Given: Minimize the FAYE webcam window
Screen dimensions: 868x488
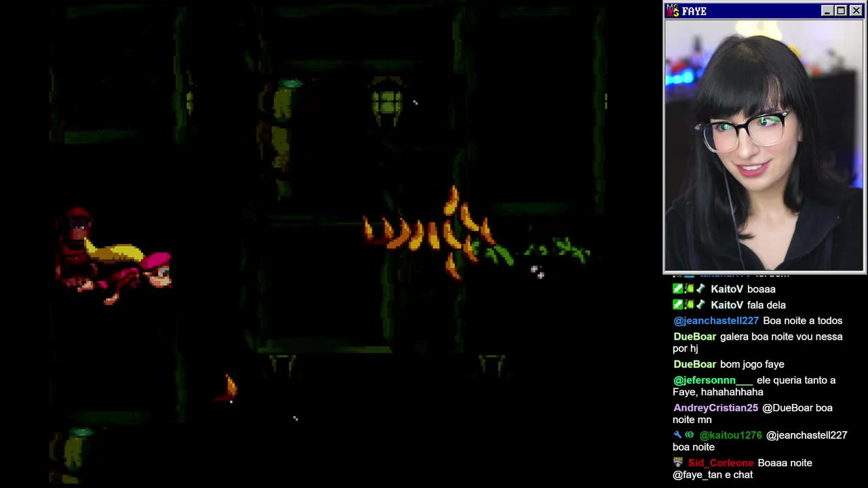Looking at the screenshot, I should tap(827, 11).
